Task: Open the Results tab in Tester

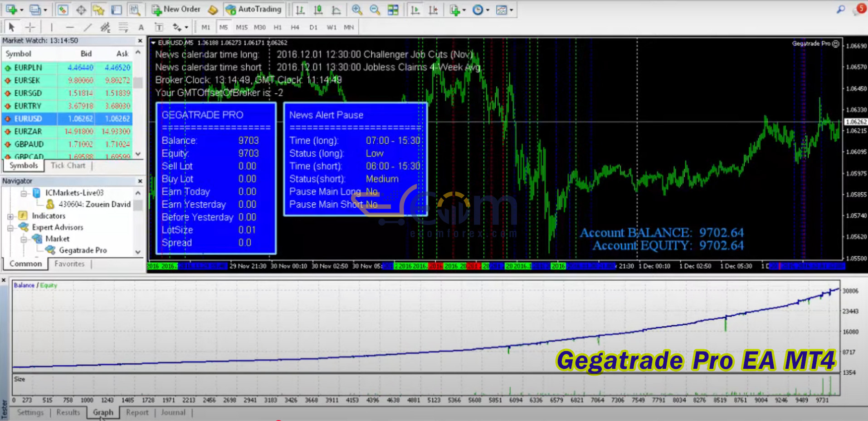Action: [68, 412]
